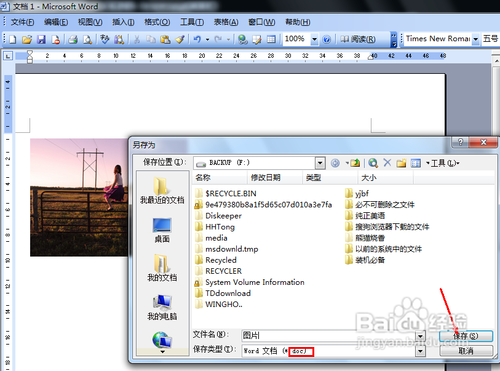Go up one folder level icon
This screenshot has width=500, height=371.
pos(355,163)
